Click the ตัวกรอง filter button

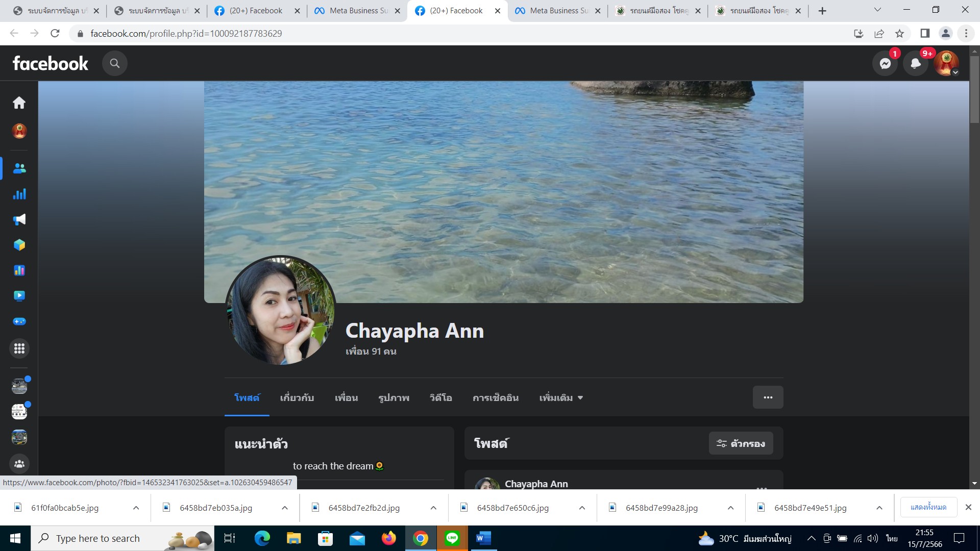741,443
